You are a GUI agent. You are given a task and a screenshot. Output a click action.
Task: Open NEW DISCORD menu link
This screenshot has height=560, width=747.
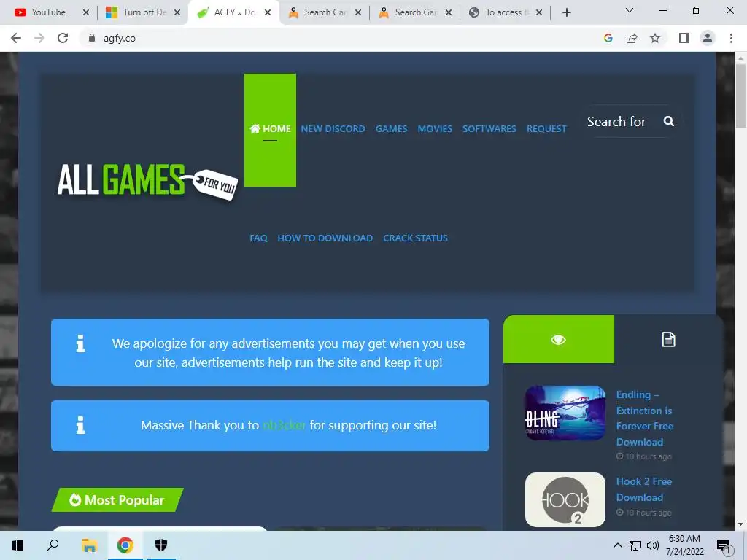[333, 128]
